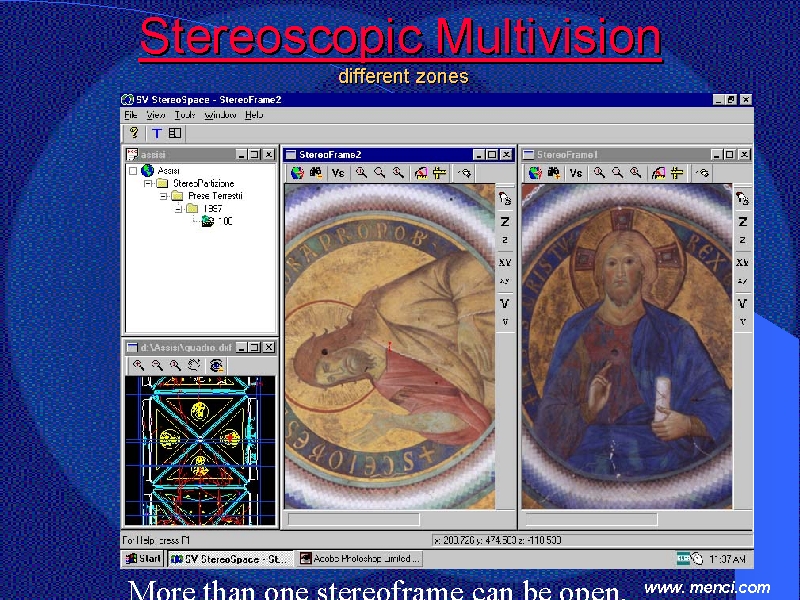Open the Help menu
Viewport: 800px width, 600px height.
pyautogui.click(x=254, y=115)
